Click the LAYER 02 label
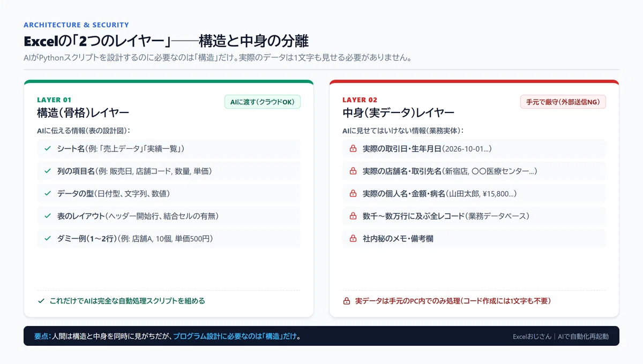Screen dimensions: 643x364 (x=360, y=100)
